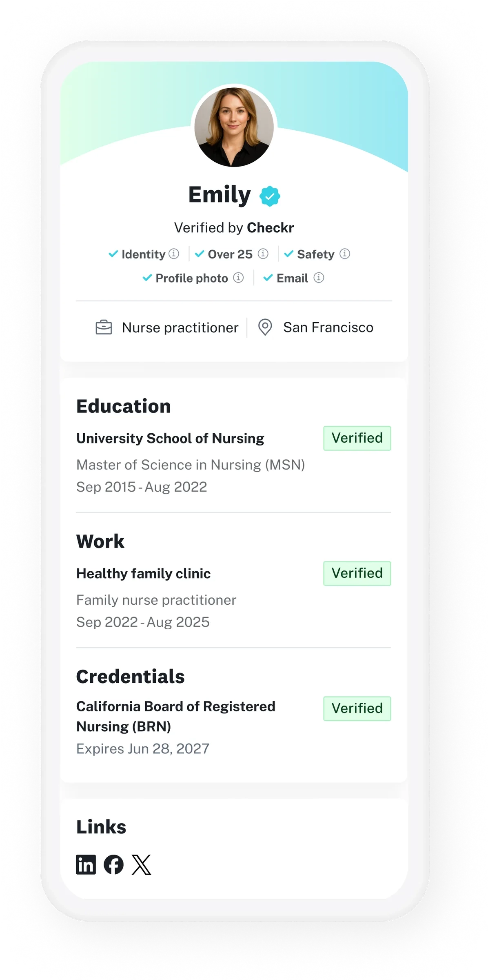Click the Verified badge for Healthy family clinic
This screenshot has width=488, height=980.
pos(357,573)
